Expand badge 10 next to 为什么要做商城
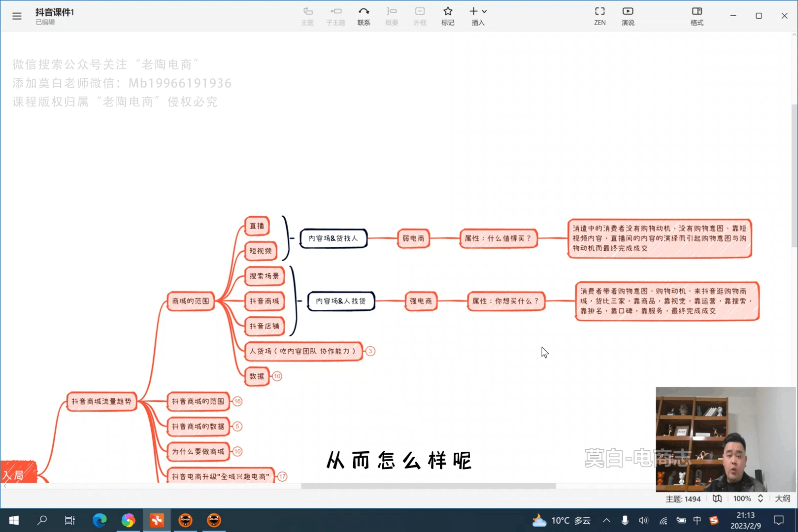Viewport: 798px width, 532px height. (237, 452)
